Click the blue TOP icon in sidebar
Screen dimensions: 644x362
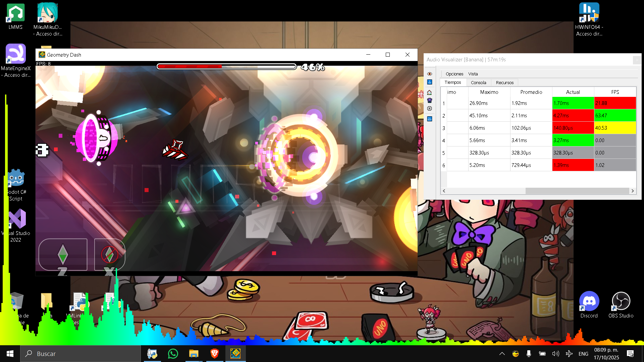click(429, 82)
